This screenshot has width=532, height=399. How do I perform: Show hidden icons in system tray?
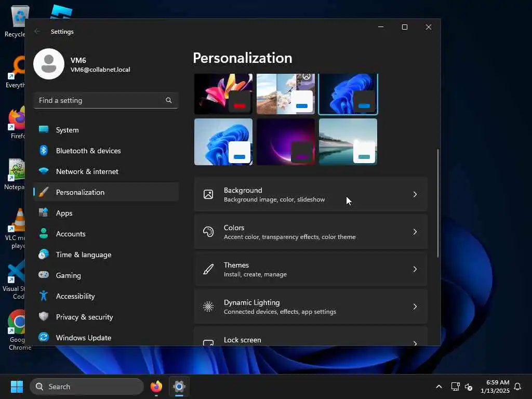[x=438, y=387]
